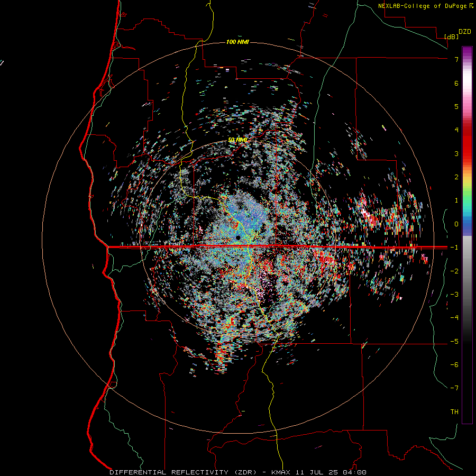Click the 50 NMI range ring label
Screen dimensions: 476x476
pos(237,140)
